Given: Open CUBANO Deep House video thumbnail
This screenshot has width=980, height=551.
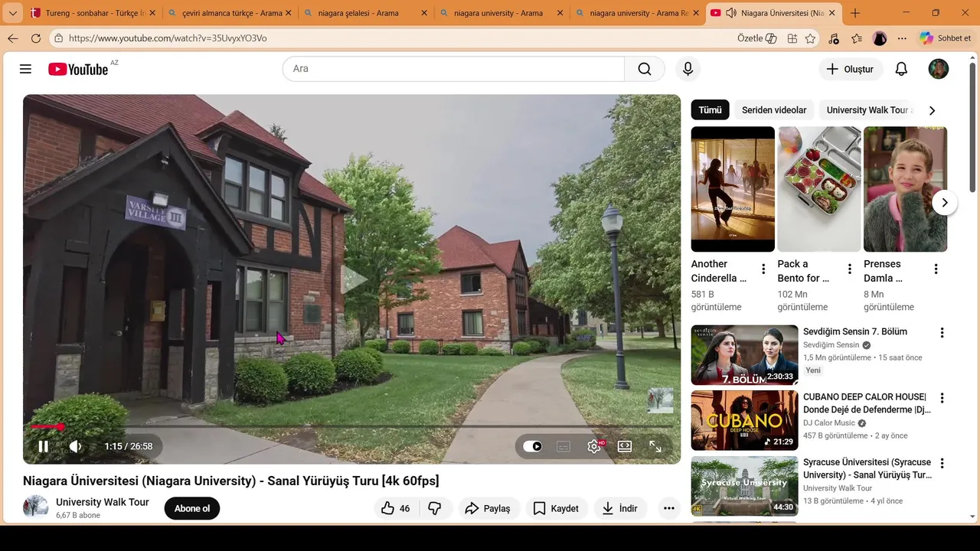Looking at the screenshot, I should click(x=744, y=421).
